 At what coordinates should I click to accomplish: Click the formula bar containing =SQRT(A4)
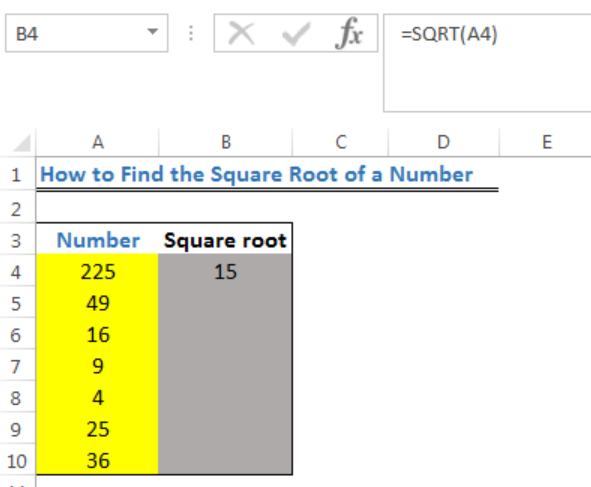[487, 63]
